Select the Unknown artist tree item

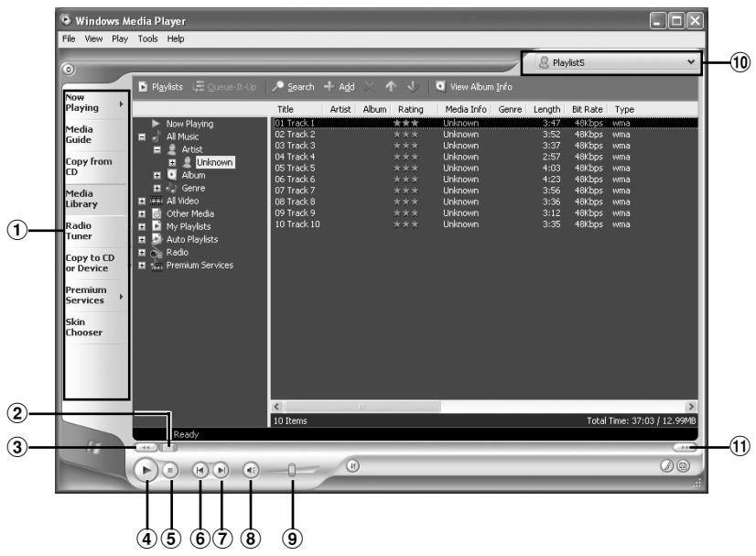tap(214, 162)
